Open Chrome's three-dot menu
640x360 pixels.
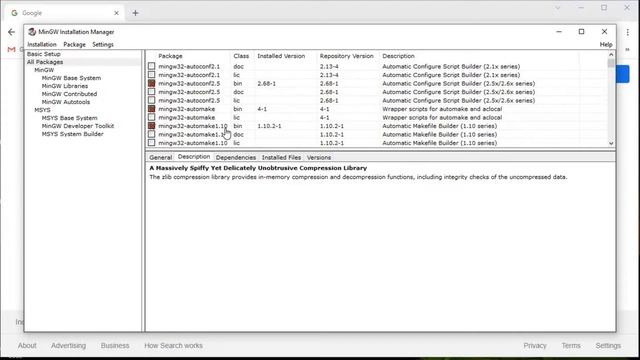point(628,32)
